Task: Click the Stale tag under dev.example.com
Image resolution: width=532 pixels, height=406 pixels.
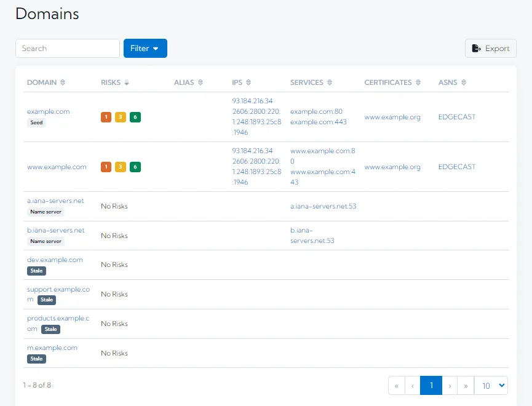Action: (x=36, y=271)
